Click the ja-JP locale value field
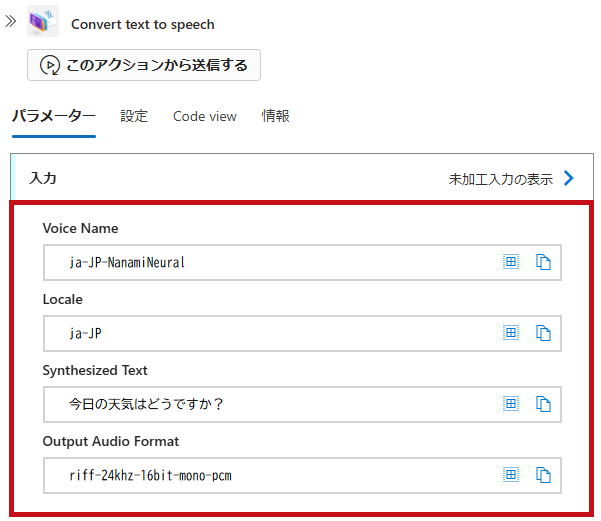The width and height of the screenshot is (601, 521). [x=302, y=334]
